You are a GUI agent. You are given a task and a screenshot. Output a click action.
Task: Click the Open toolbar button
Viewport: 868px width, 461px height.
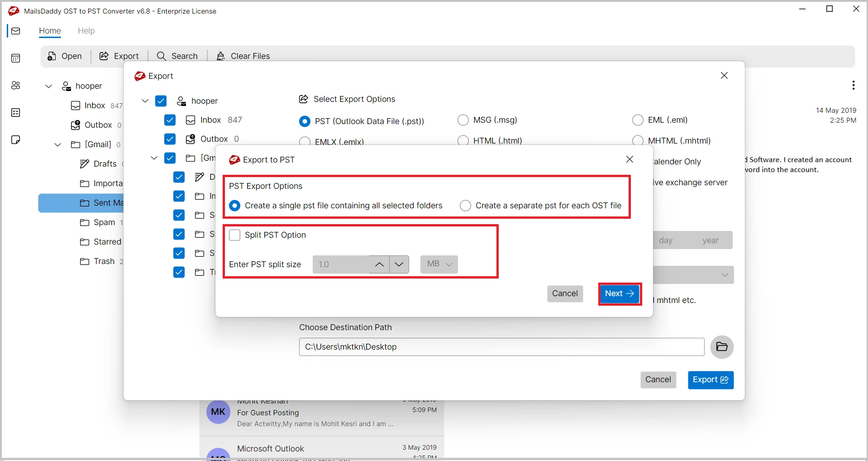click(x=65, y=56)
